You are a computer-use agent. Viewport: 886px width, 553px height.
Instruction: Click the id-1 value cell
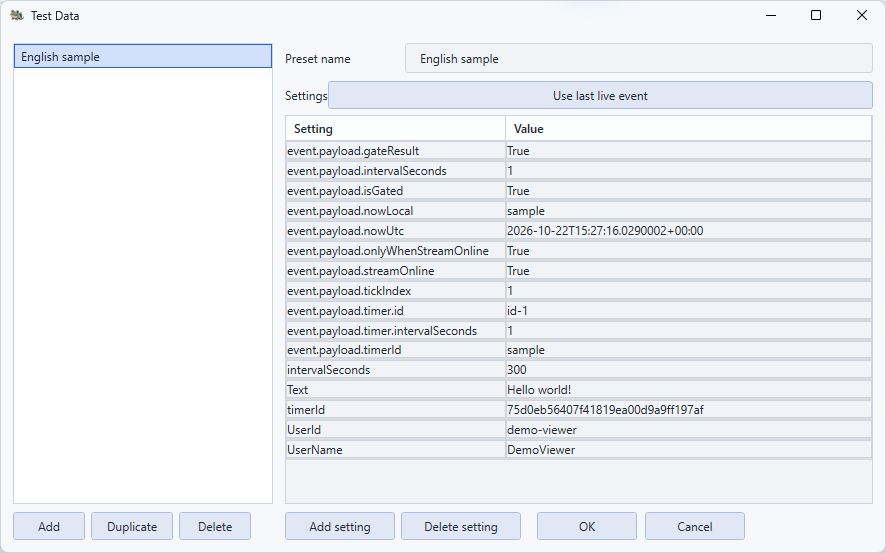coord(688,311)
